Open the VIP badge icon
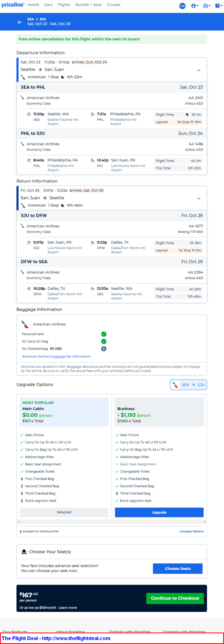This screenshot has width=224, height=644. click(183, 6)
